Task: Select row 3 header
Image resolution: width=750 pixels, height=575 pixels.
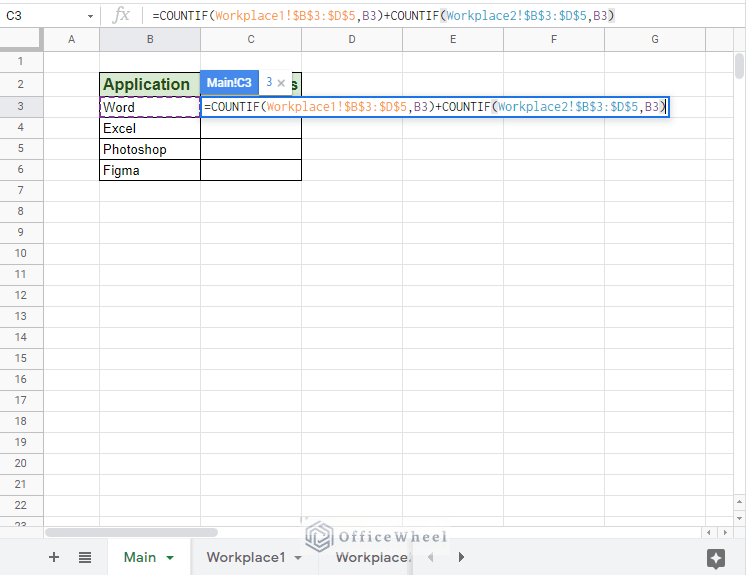Action: (x=21, y=106)
